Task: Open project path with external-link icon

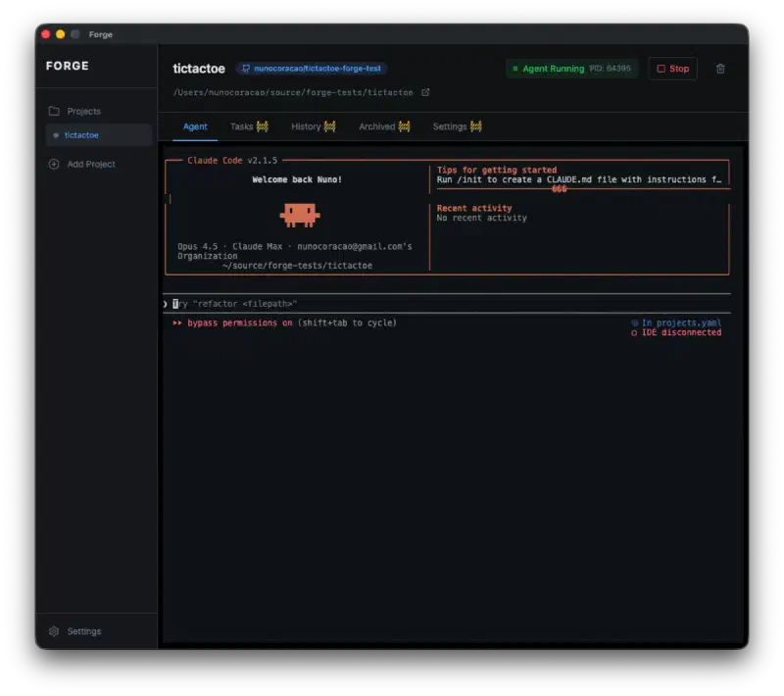Action: coord(425,92)
